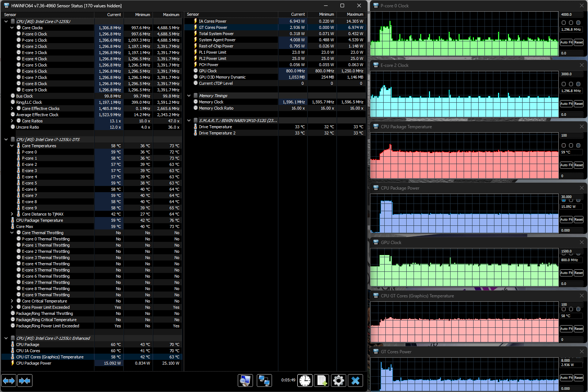
Task: Select the E-core 9 Clock row
Action: [x=91, y=90]
